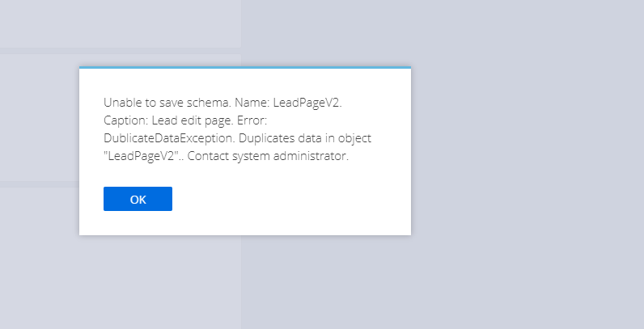Click the word "Error:" in the dialog
This screenshot has width=644, height=329.
tap(252, 120)
